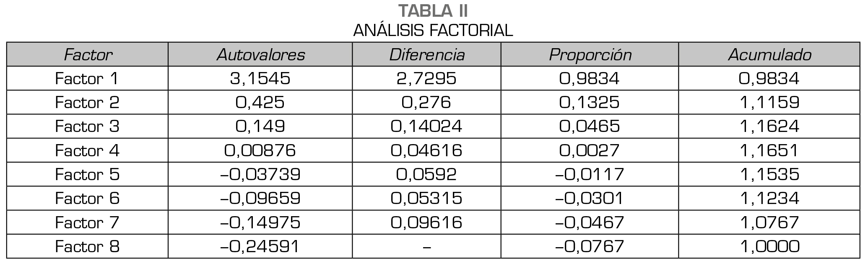868x266 pixels.
Task: Click the 'Proporción' column header
Action: tap(590, 55)
